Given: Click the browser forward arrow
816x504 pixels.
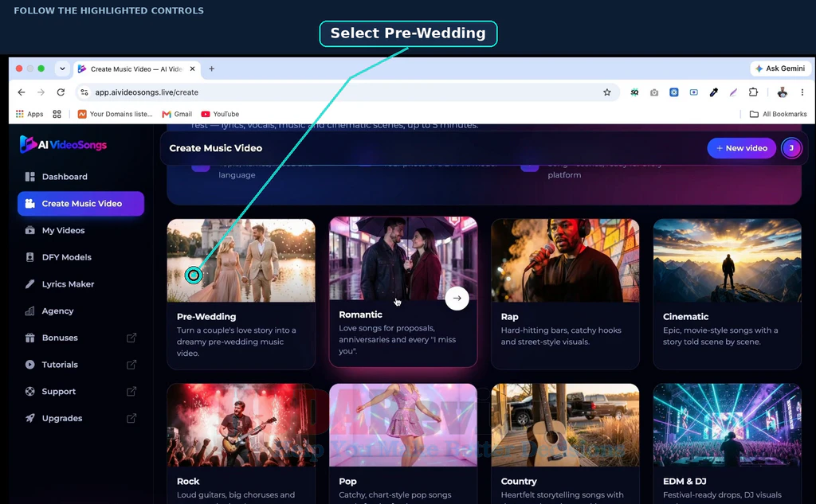Looking at the screenshot, I should click(41, 92).
